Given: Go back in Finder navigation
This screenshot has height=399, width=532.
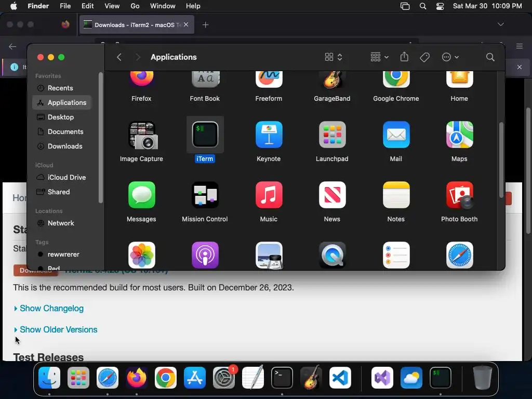Looking at the screenshot, I should 119,57.
